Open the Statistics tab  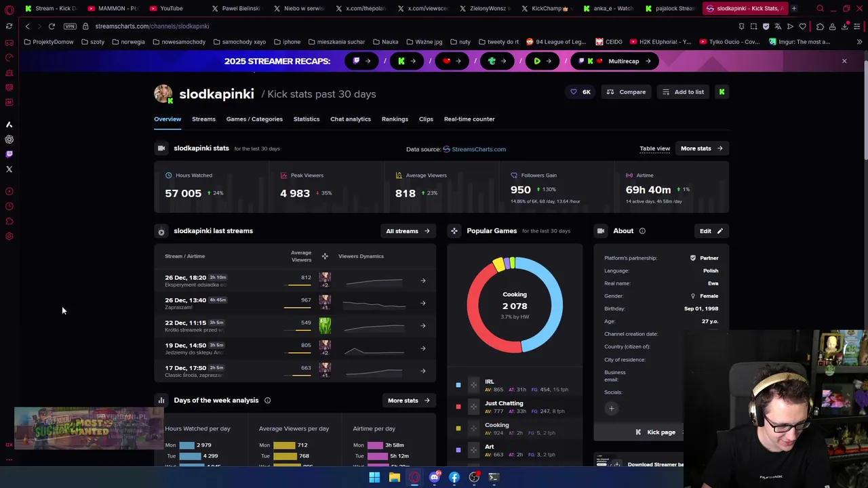(x=307, y=119)
